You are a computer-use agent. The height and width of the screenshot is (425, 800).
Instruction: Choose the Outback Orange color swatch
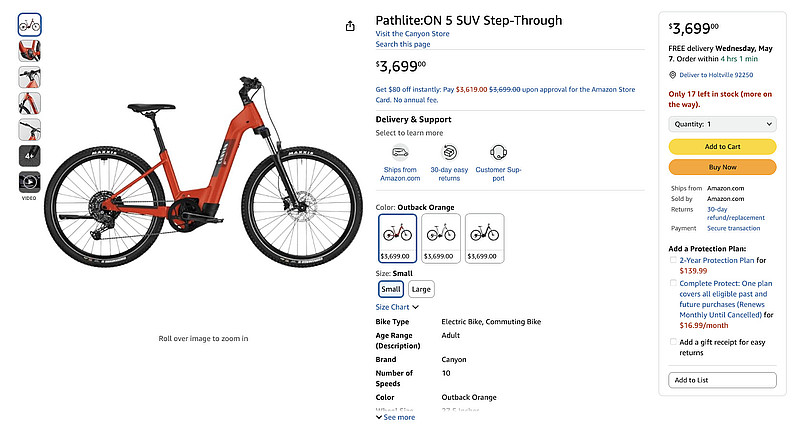pos(396,238)
